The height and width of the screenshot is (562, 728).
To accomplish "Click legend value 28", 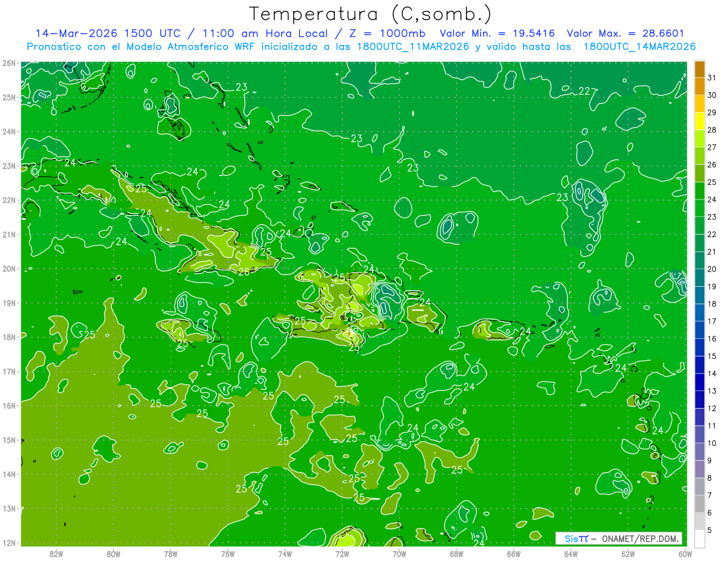I will (x=712, y=130).
